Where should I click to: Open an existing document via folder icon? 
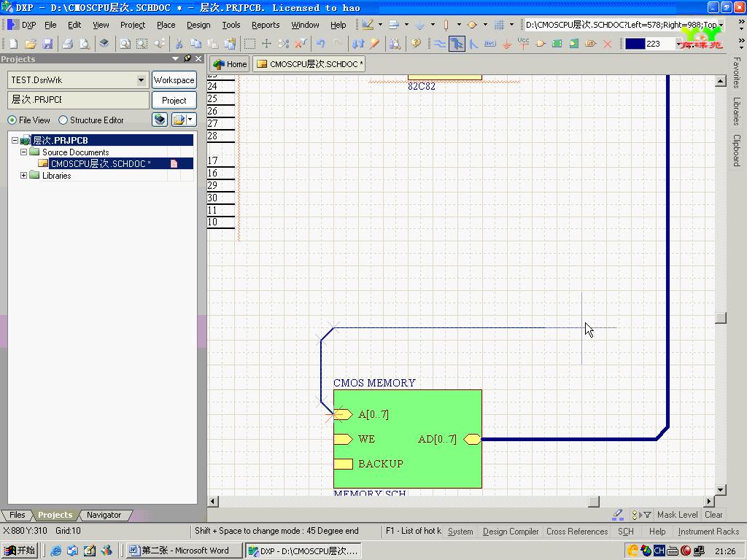pyautogui.click(x=31, y=44)
